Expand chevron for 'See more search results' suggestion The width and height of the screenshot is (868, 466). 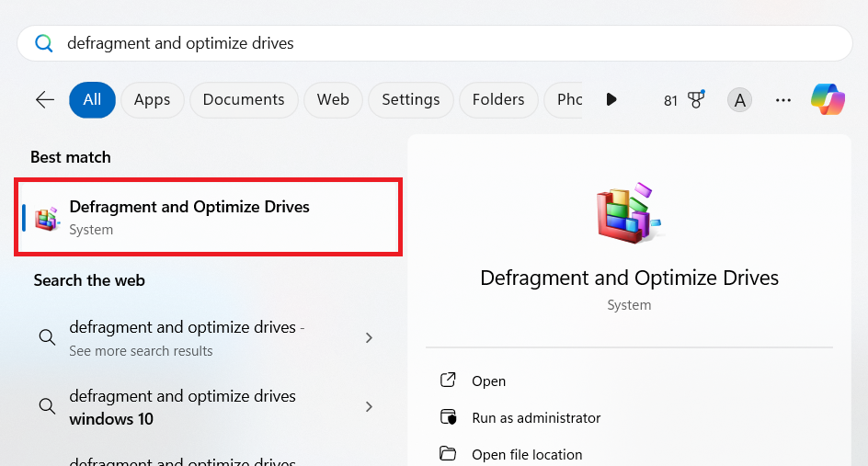pyautogui.click(x=370, y=337)
